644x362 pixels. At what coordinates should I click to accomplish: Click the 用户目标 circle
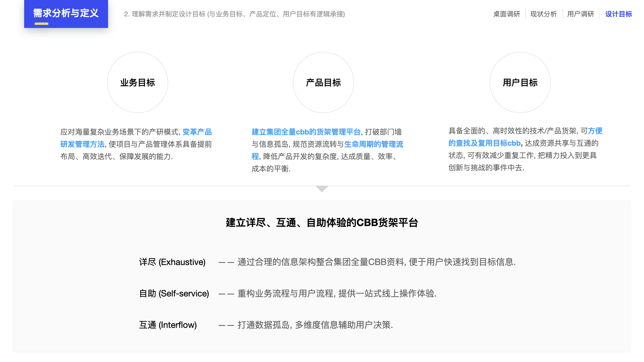point(520,82)
